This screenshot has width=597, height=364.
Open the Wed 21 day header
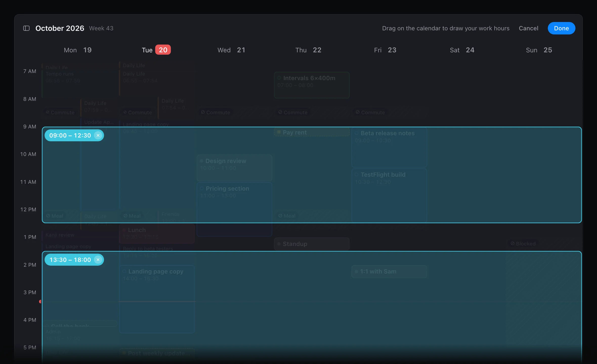231,50
